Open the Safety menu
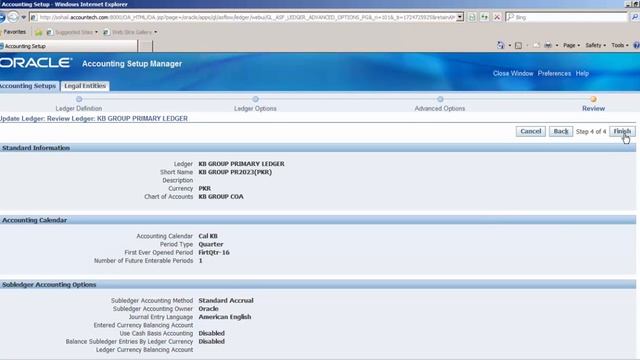This screenshot has width=640, height=360. coord(596,45)
